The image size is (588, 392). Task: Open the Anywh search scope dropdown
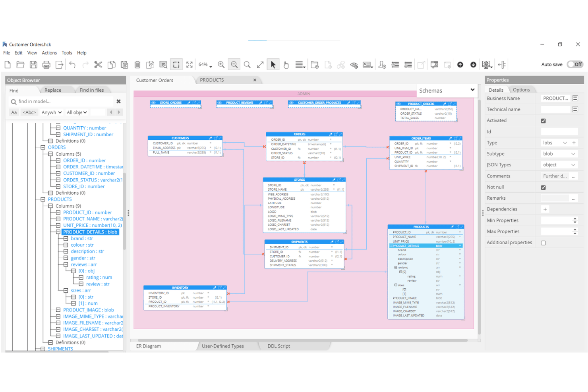52,112
